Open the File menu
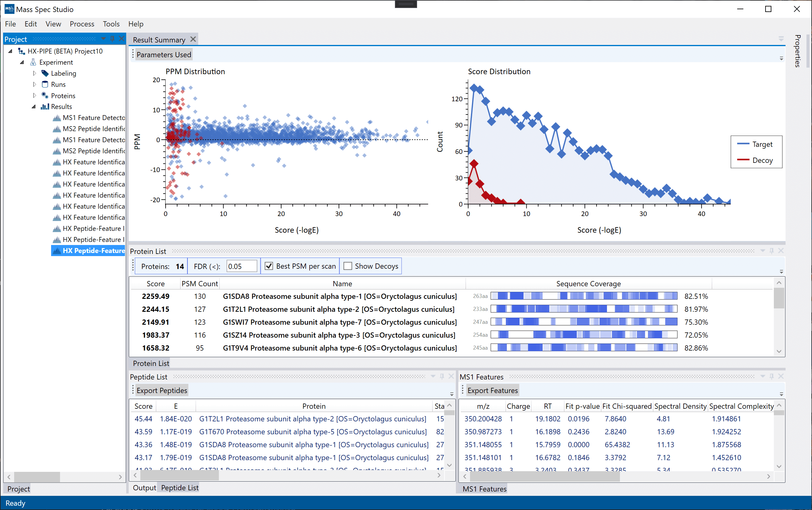Screen dimensions: 812x510 (10, 24)
